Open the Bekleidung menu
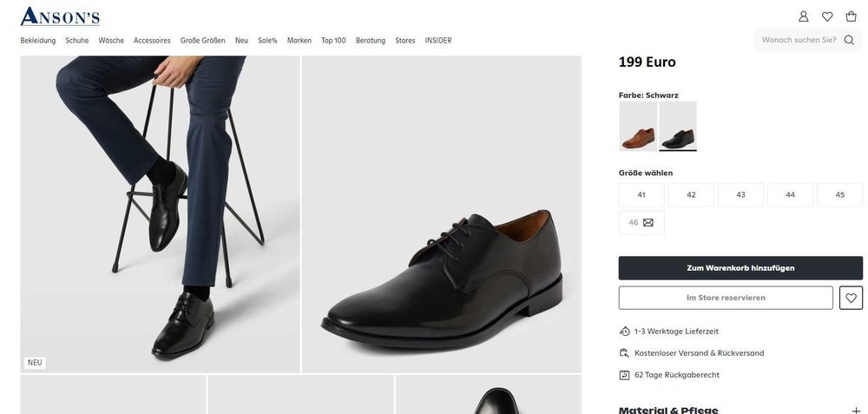This screenshot has height=414, width=868. point(38,41)
